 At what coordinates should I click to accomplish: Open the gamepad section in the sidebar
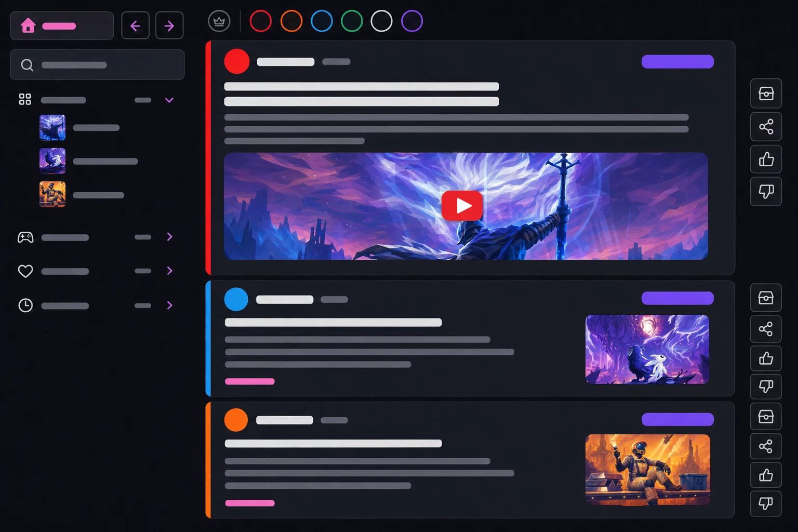point(96,237)
